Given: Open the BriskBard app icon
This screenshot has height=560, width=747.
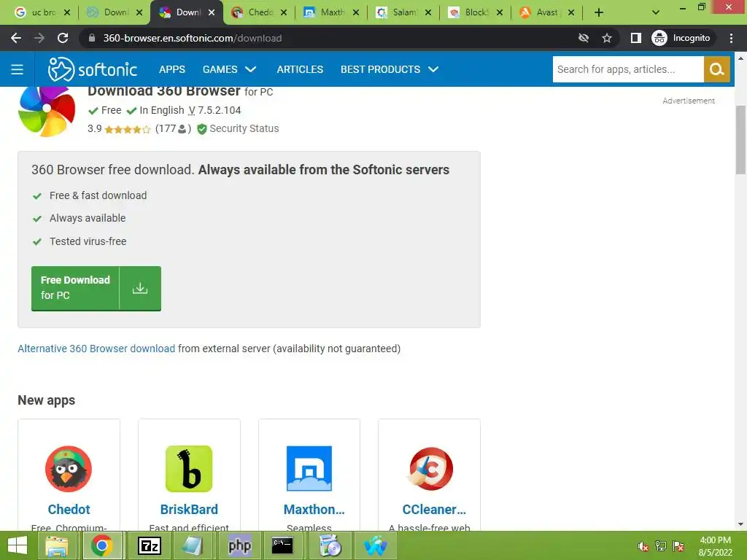Looking at the screenshot, I should coord(189,469).
